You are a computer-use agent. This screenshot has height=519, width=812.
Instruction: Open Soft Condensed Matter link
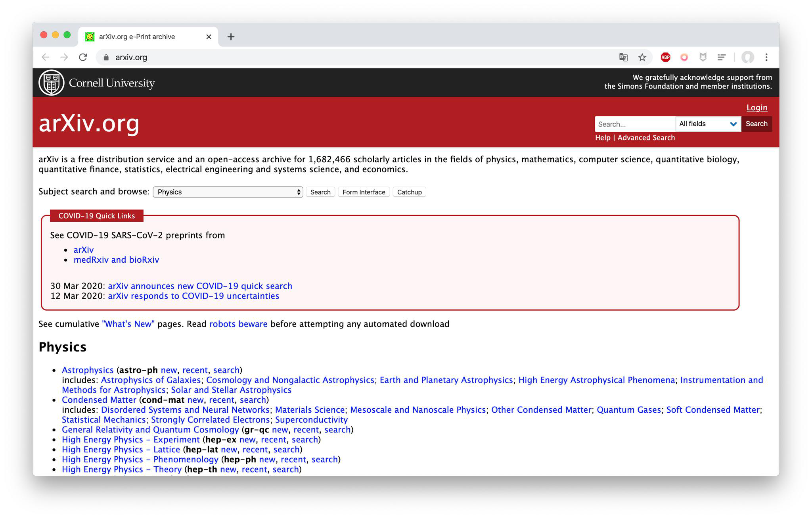pyautogui.click(x=713, y=410)
